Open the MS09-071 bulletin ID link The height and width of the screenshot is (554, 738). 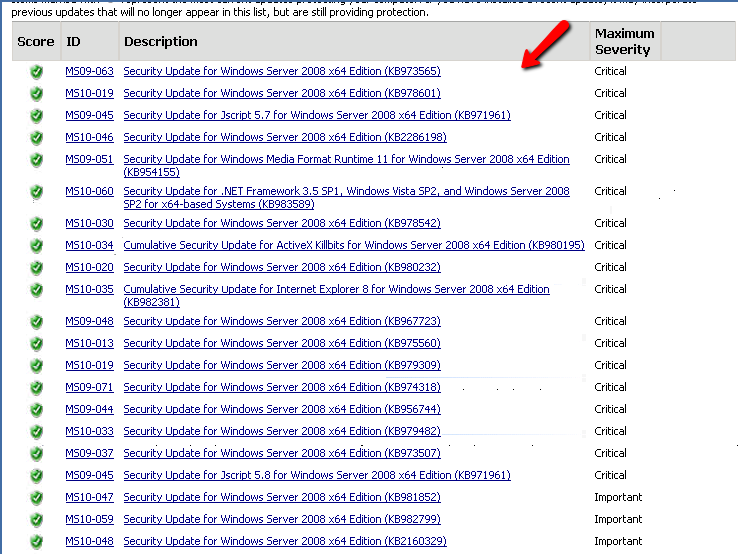(89, 387)
